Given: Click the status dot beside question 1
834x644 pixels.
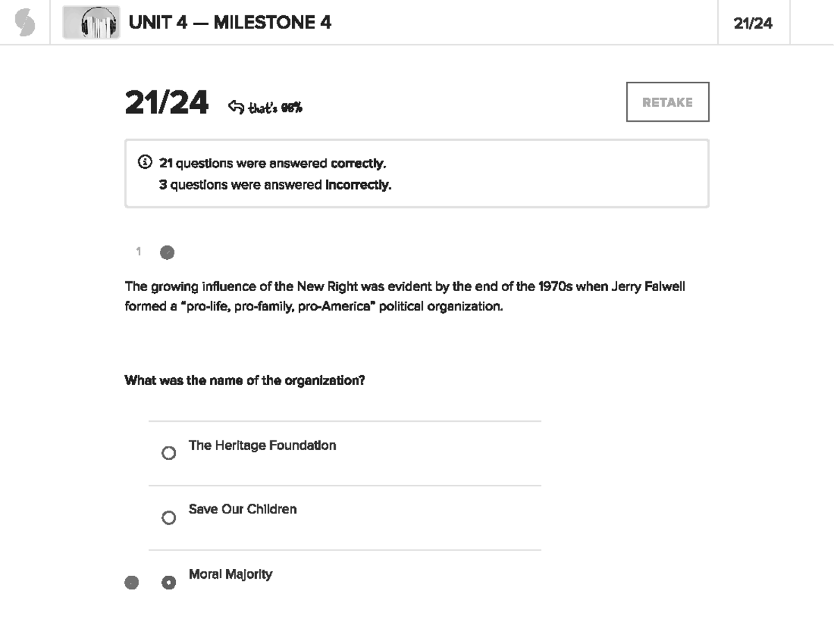Looking at the screenshot, I should coord(167,252).
